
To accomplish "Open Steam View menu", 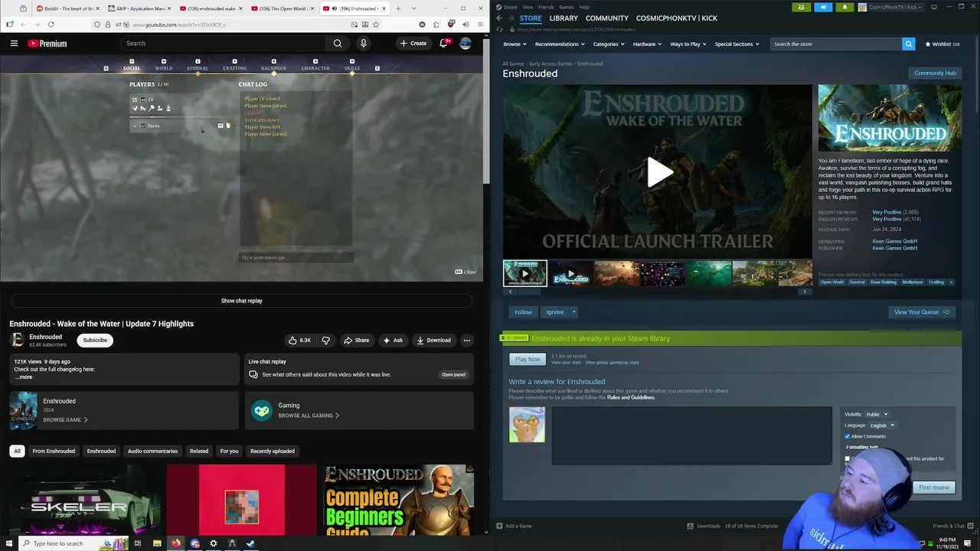I will (x=528, y=7).
